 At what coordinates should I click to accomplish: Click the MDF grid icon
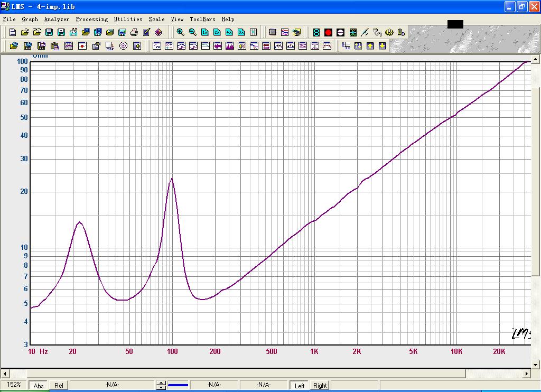[x=109, y=46]
